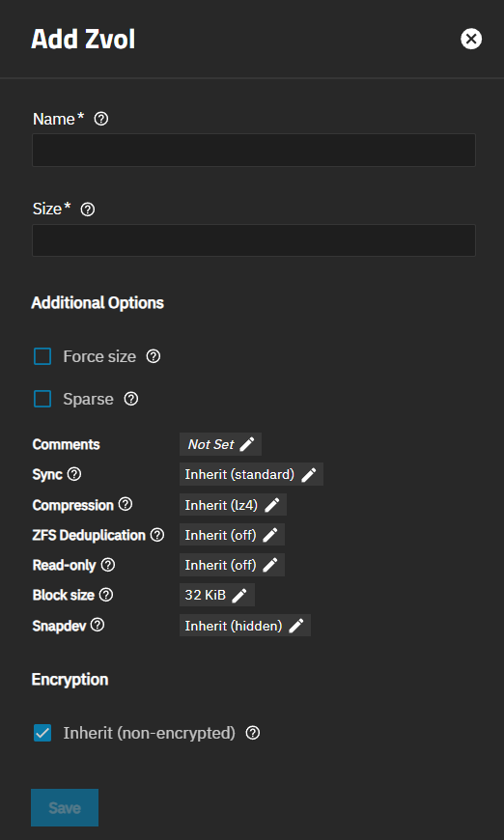Show help for Inherit (non-encrypted) option
Screen dimensions: 504x840
pyautogui.click(x=253, y=733)
